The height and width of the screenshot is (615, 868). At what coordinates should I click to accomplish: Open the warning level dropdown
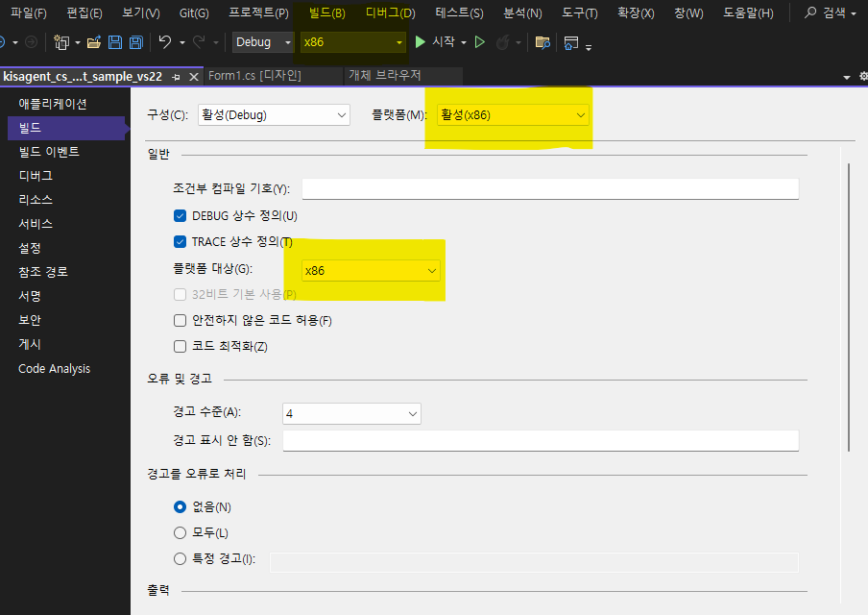click(351, 413)
